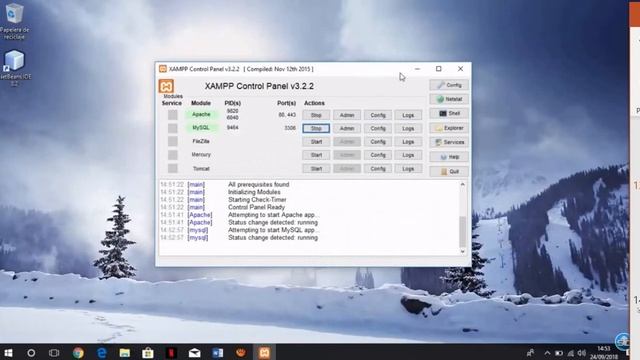Viewport: 640px width, 360px height.
Task: Click the log panel scrollbar thumb
Action: pos(462,231)
